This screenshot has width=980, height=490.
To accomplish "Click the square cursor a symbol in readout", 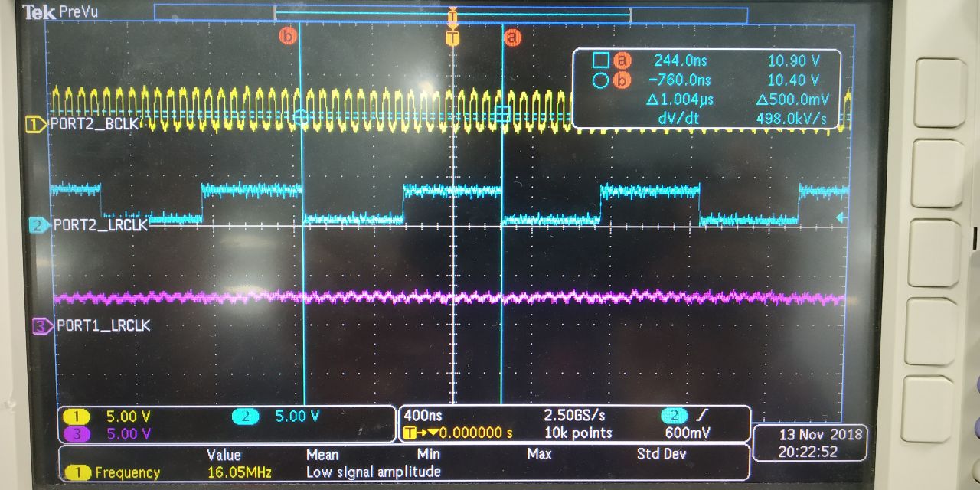I will [x=601, y=60].
